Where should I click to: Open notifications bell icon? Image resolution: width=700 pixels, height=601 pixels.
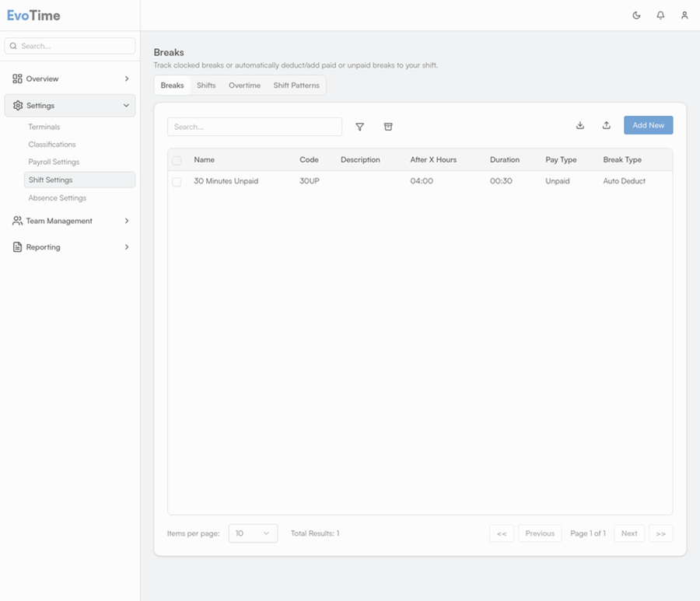tap(660, 16)
